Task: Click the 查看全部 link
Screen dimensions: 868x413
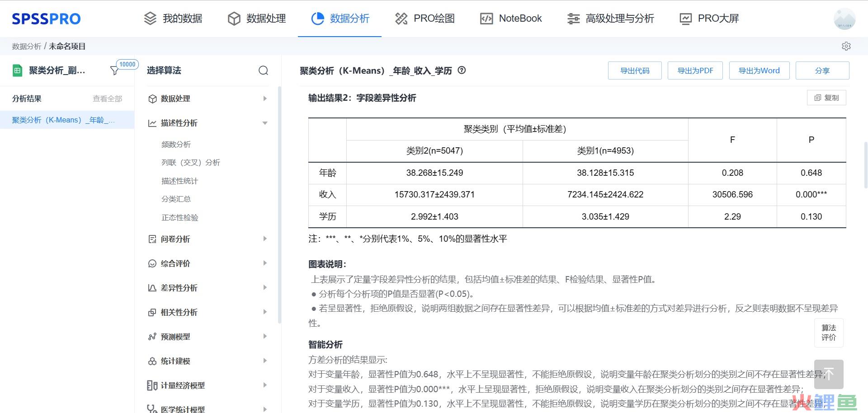Action: (107, 99)
